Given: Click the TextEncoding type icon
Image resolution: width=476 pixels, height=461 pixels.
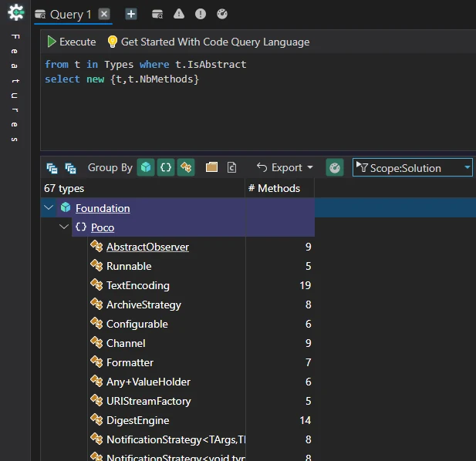Looking at the screenshot, I should [96, 284].
